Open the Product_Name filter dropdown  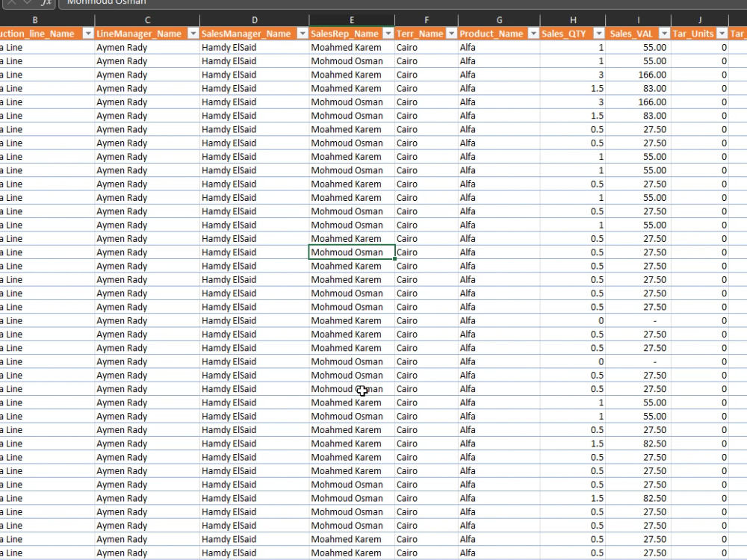point(533,34)
